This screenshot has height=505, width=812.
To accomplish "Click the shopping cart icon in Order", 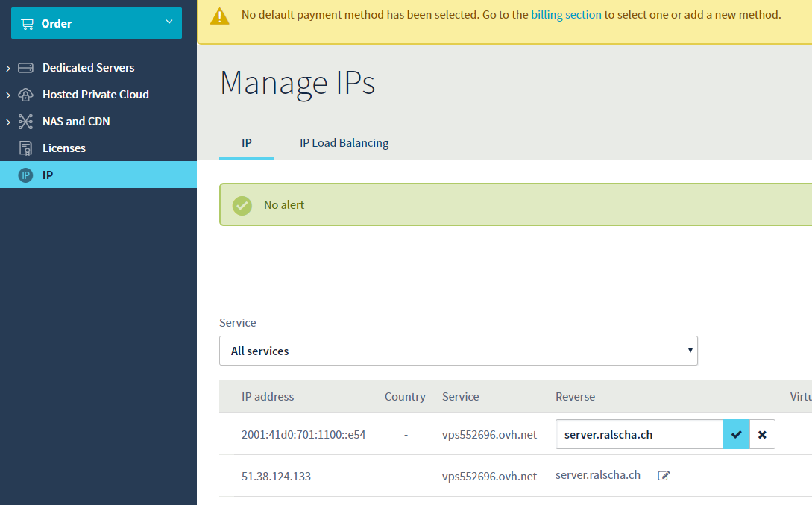I will click(28, 24).
